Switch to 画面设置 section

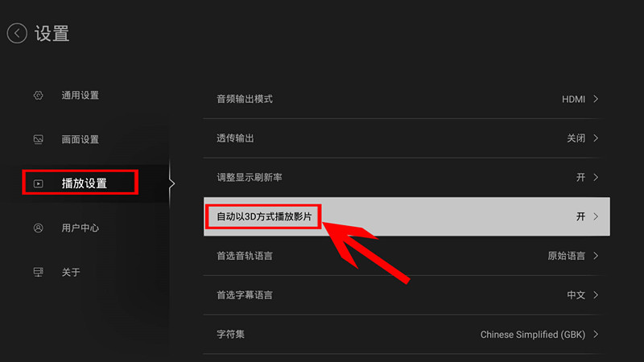80,139
